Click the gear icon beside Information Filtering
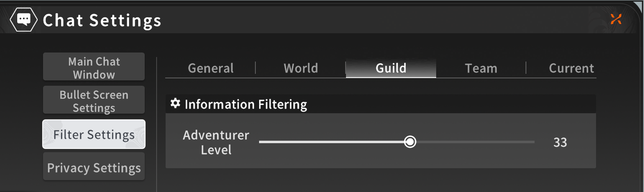The image size is (644, 192). 175,103
